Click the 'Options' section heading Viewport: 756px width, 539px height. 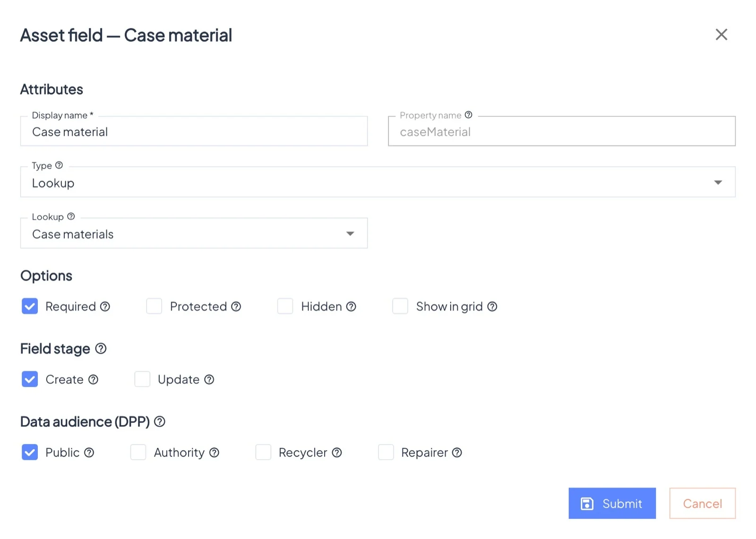pyautogui.click(x=46, y=276)
